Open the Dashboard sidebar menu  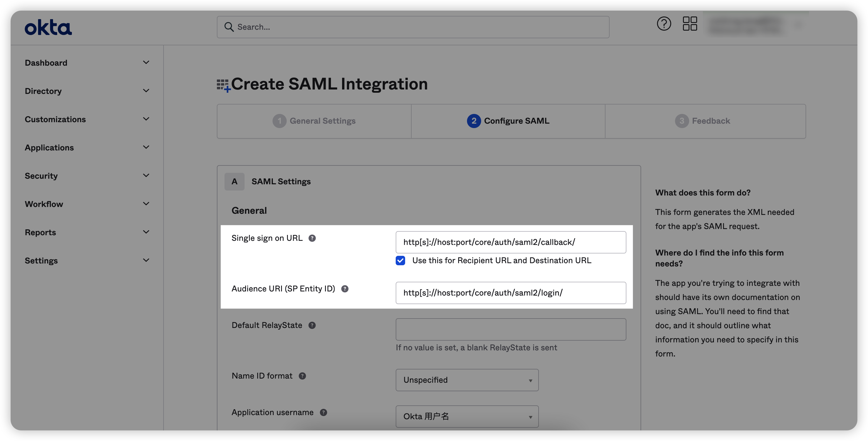coord(87,63)
